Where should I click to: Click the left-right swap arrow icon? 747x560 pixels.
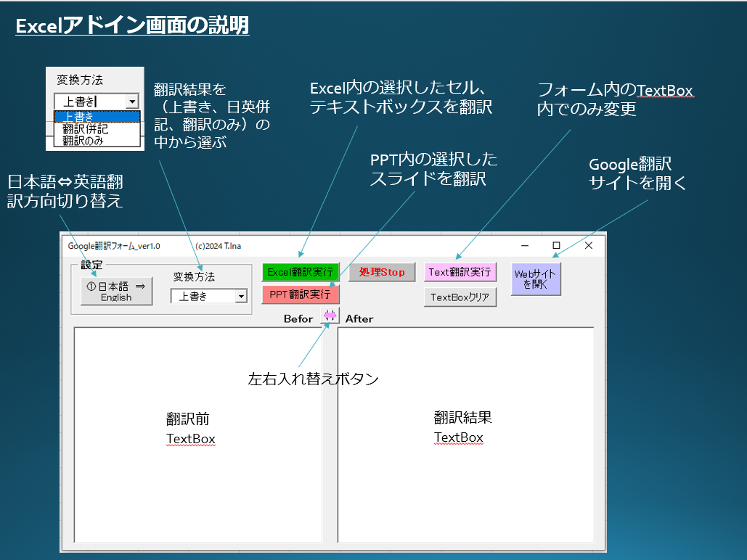332,315
